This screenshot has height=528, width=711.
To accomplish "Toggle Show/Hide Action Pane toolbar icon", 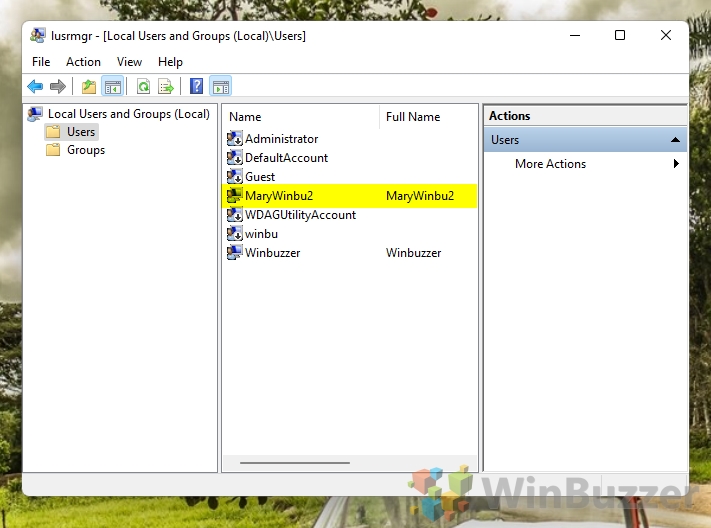I will click(221, 86).
